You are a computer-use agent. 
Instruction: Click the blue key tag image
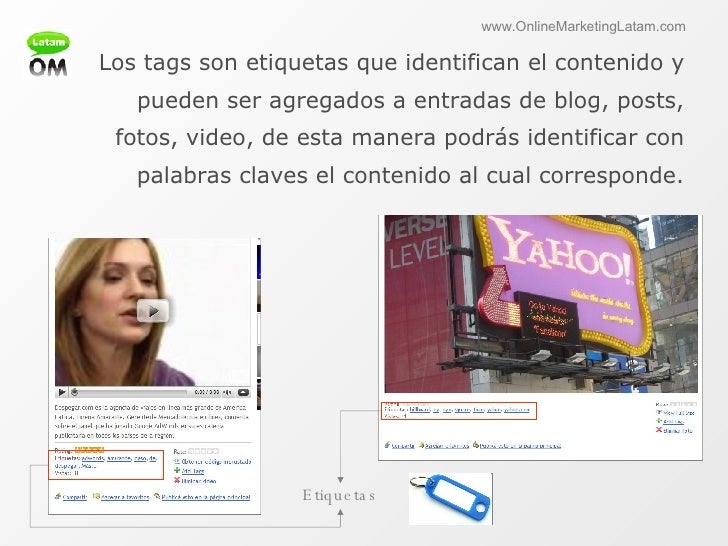pos(450,499)
